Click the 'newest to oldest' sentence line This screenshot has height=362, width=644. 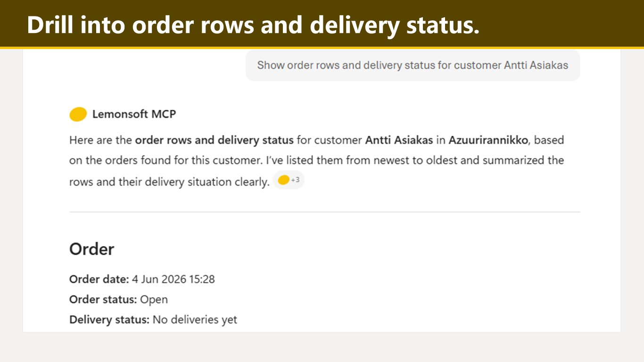click(x=316, y=160)
